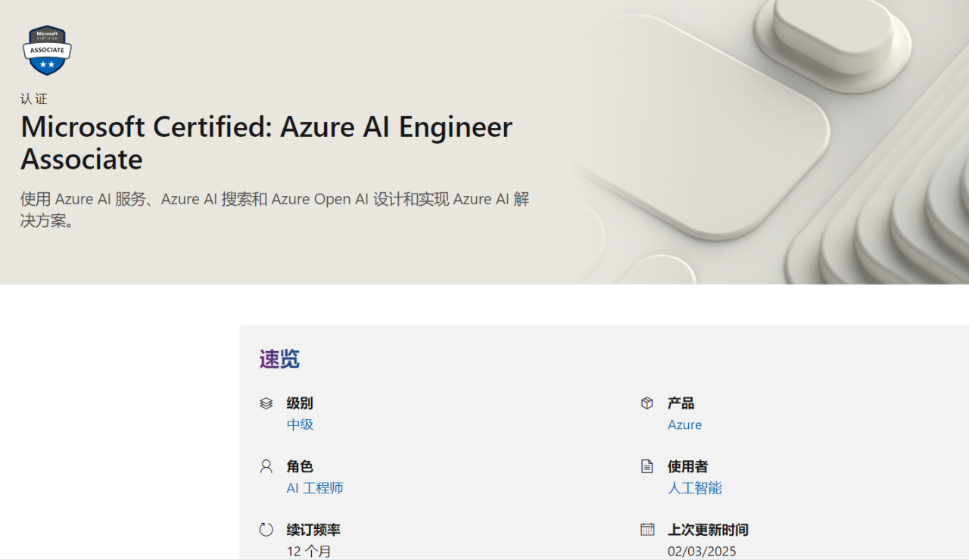Viewport: 969px width, 560px height.
Task: Click the circular refresh icon beside 续订频率
Action: [x=266, y=530]
